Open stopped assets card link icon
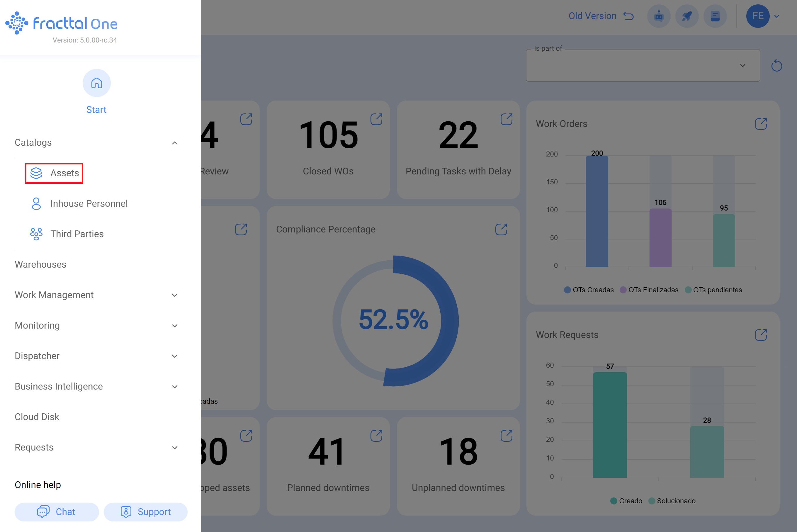The width and height of the screenshot is (797, 532). tap(246, 436)
